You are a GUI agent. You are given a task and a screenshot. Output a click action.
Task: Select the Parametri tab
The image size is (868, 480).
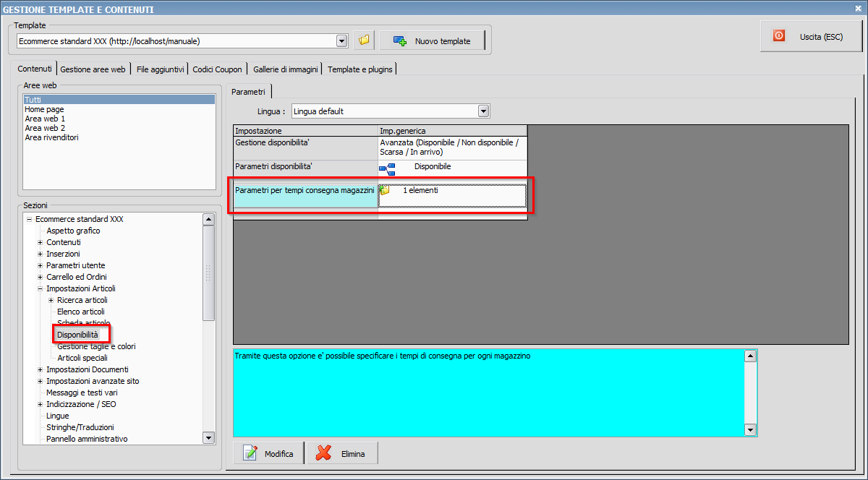click(x=248, y=91)
